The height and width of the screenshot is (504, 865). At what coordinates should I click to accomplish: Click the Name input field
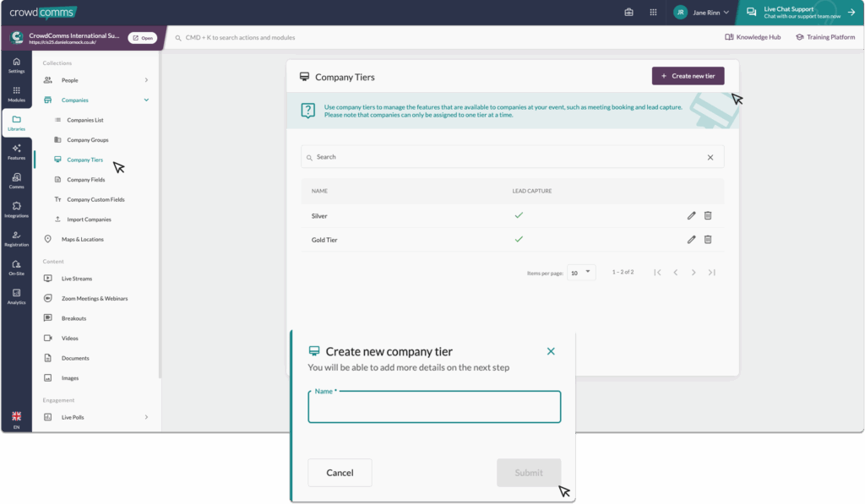434,409
